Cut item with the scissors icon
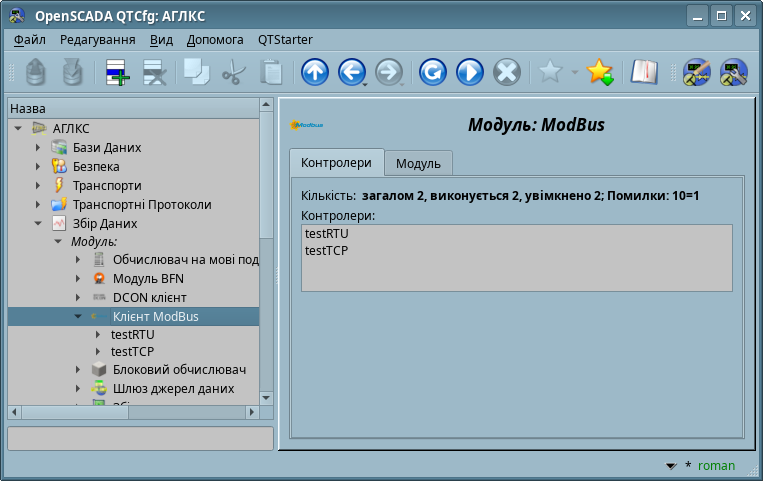This screenshot has width=763, height=481. click(x=234, y=73)
